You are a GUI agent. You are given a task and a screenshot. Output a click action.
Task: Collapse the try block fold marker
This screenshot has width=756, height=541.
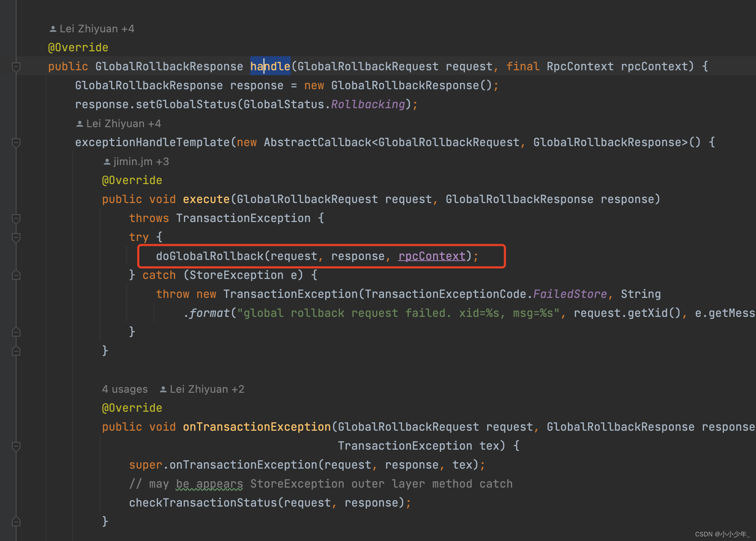pyautogui.click(x=16, y=237)
